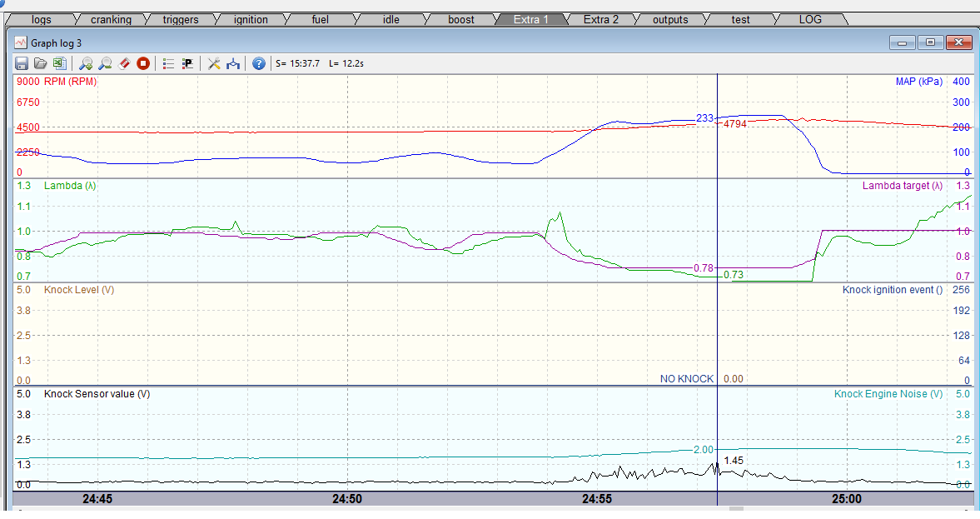Zoom out with the magnifier minus icon
The height and width of the screenshot is (519, 980).
[105, 63]
